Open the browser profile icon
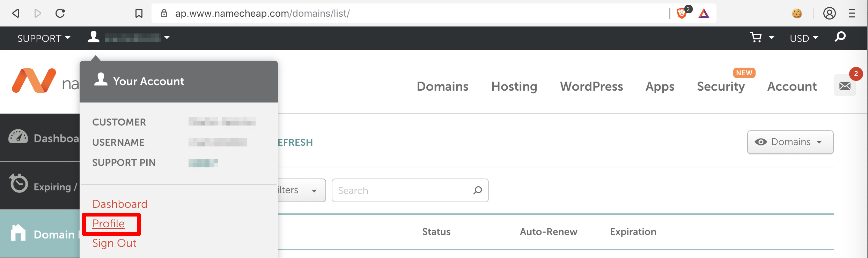This screenshot has height=258, width=868. click(x=830, y=14)
